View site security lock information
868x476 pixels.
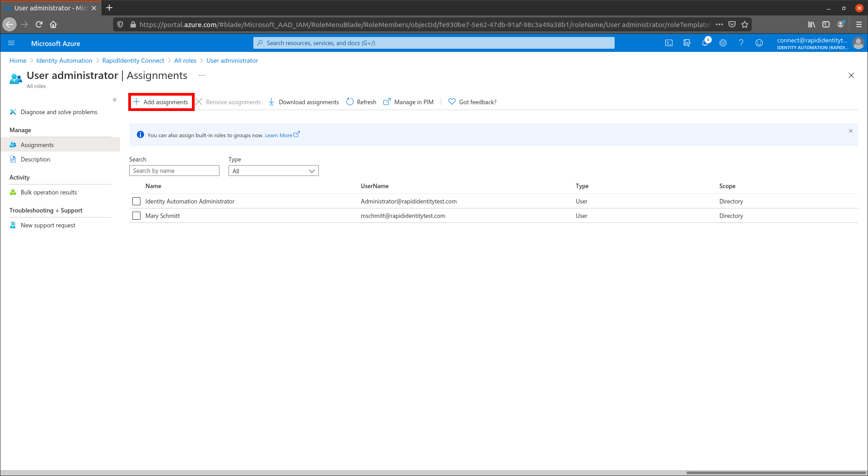(133, 24)
